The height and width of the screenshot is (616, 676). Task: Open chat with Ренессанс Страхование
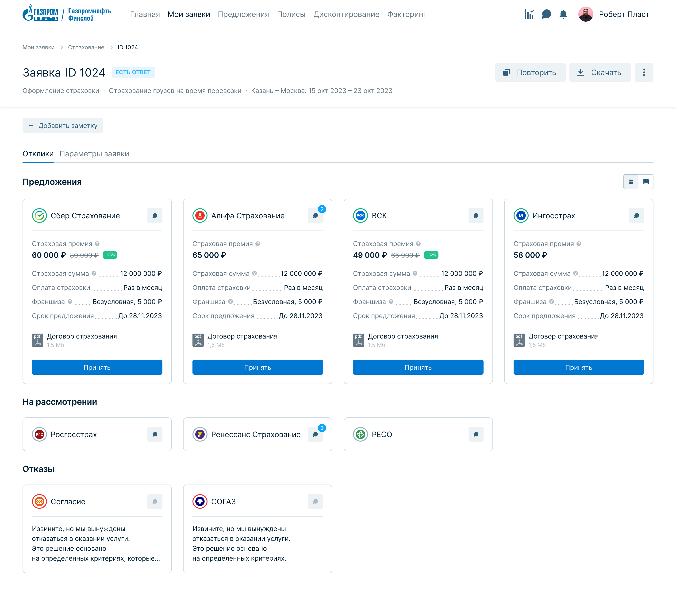(315, 434)
